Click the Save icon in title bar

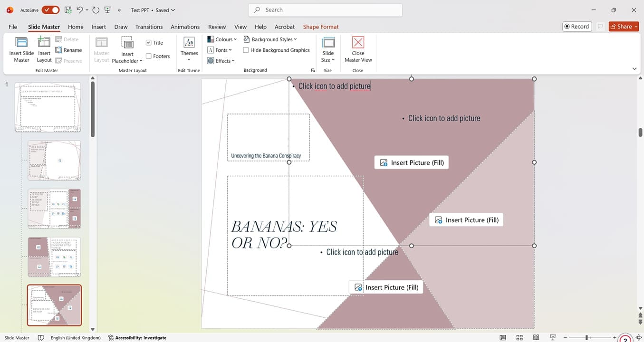click(68, 10)
